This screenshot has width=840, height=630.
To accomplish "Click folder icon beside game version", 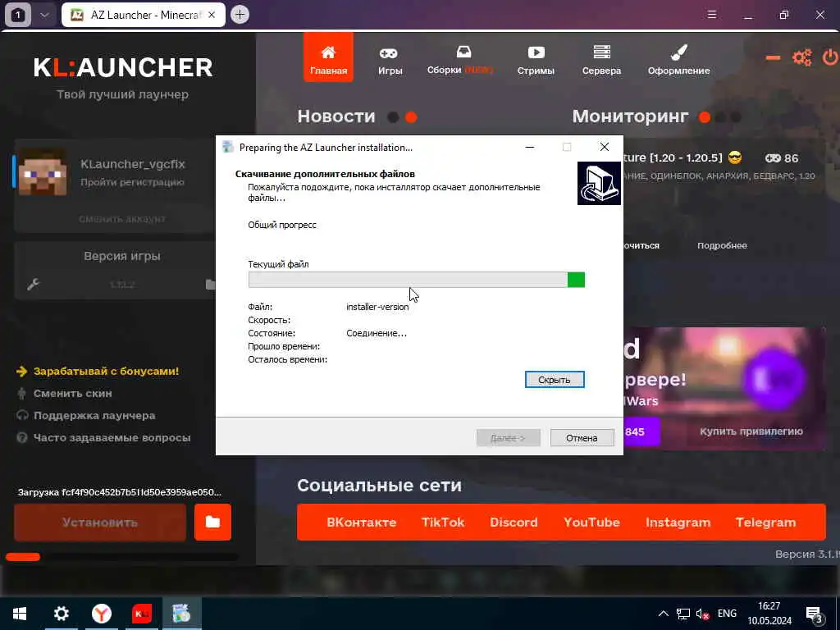I will [211, 284].
